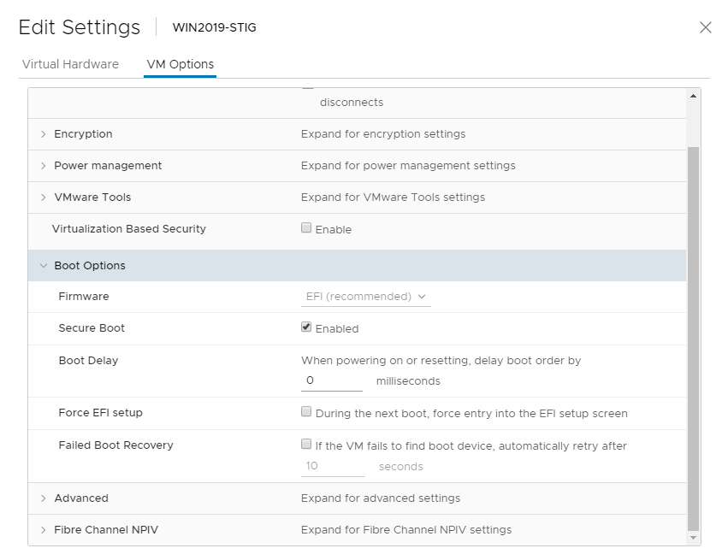This screenshot has width=728, height=560.
Task: Select the VM Options tab
Action: tap(180, 64)
